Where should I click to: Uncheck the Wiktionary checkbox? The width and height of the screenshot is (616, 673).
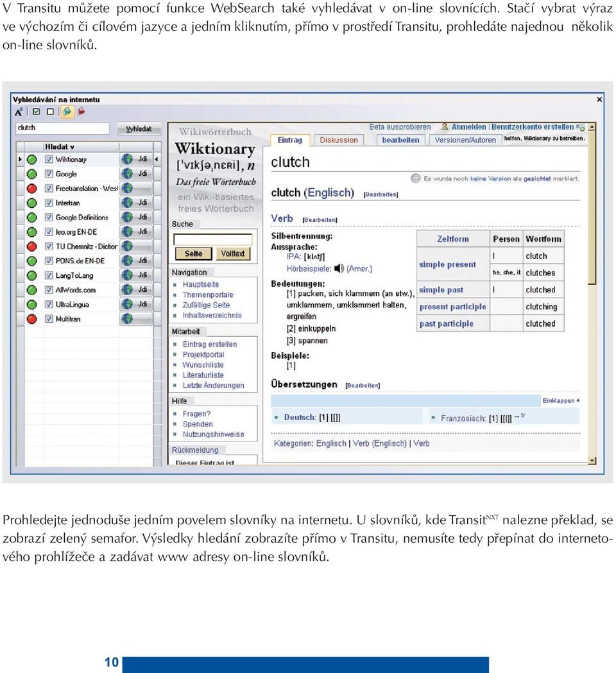tap(49, 159)
